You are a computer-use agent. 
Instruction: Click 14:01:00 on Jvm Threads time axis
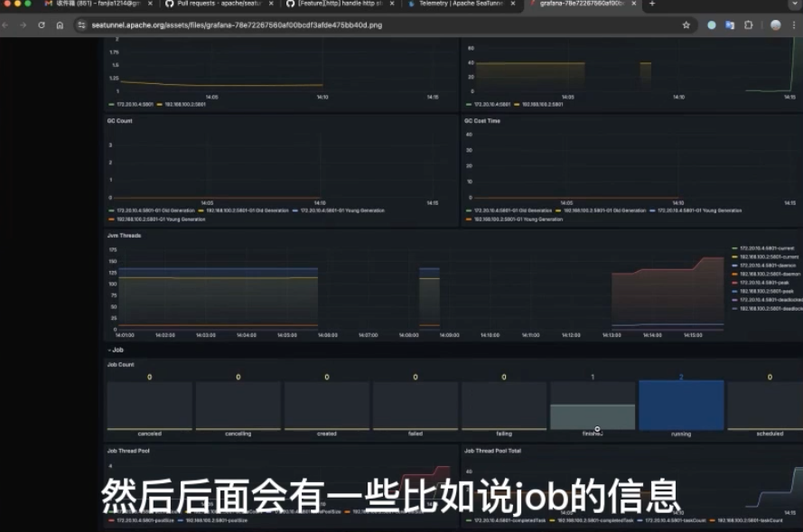(125, 335)
